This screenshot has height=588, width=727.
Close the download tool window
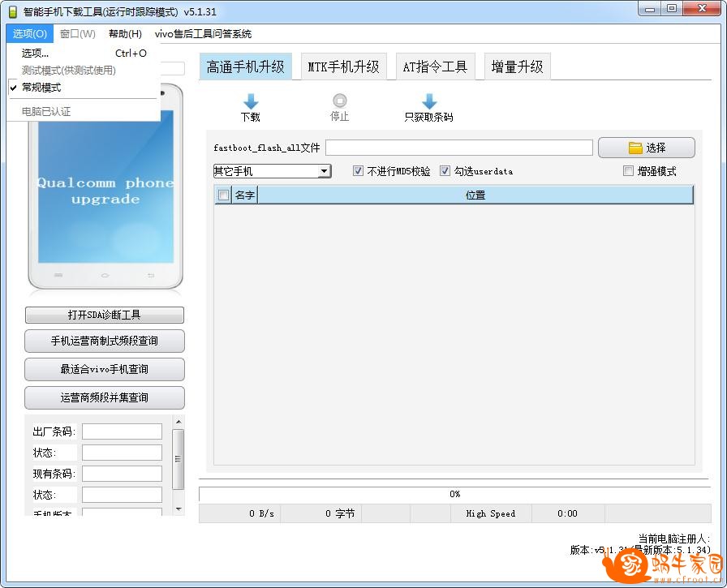[x=702, y=9]
